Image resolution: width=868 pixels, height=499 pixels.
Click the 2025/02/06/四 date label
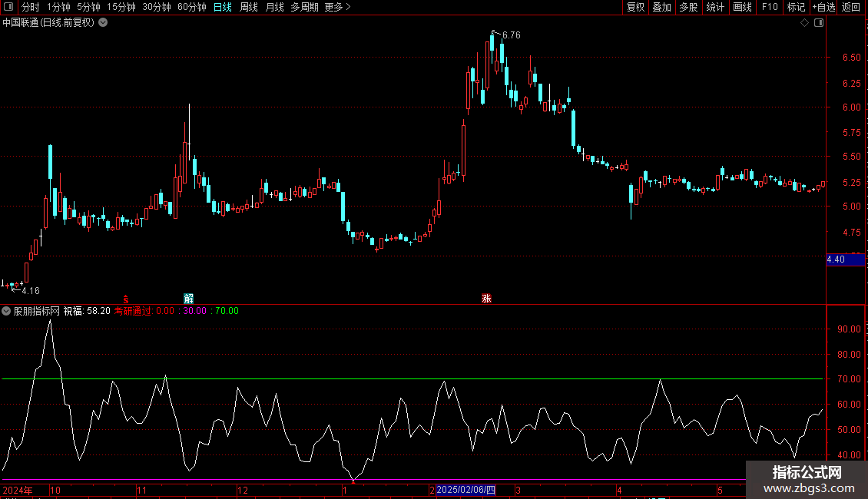(x=465, y=490)
